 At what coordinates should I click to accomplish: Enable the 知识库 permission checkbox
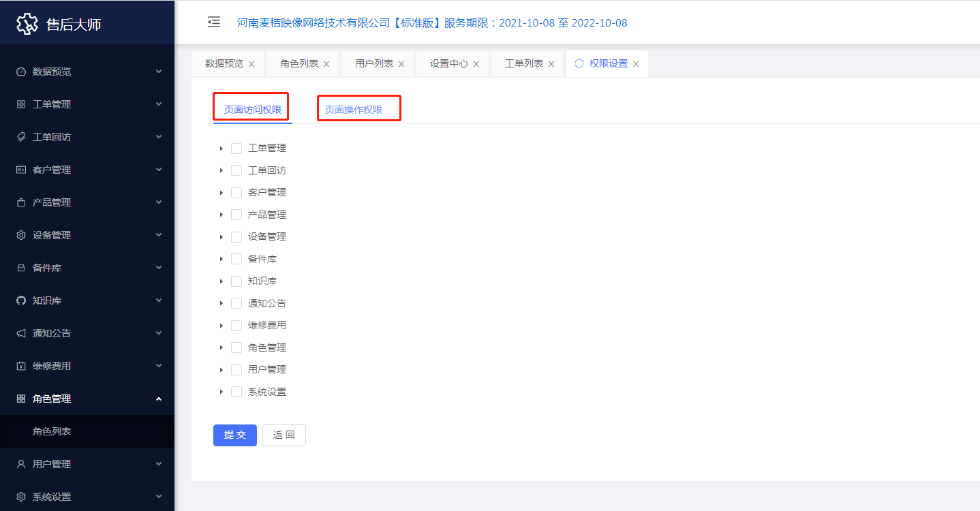coord(236,281)
